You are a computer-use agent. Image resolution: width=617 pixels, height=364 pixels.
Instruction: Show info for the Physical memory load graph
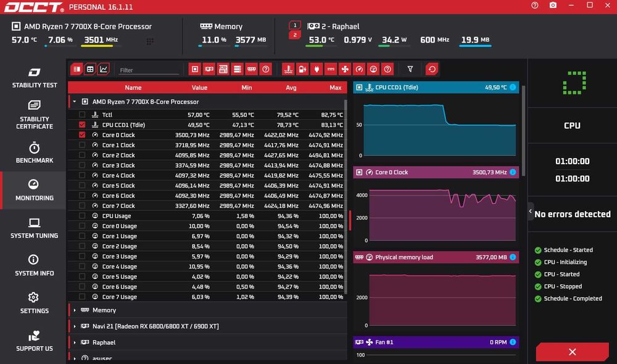pyautogui.click(x=513, y=257)
